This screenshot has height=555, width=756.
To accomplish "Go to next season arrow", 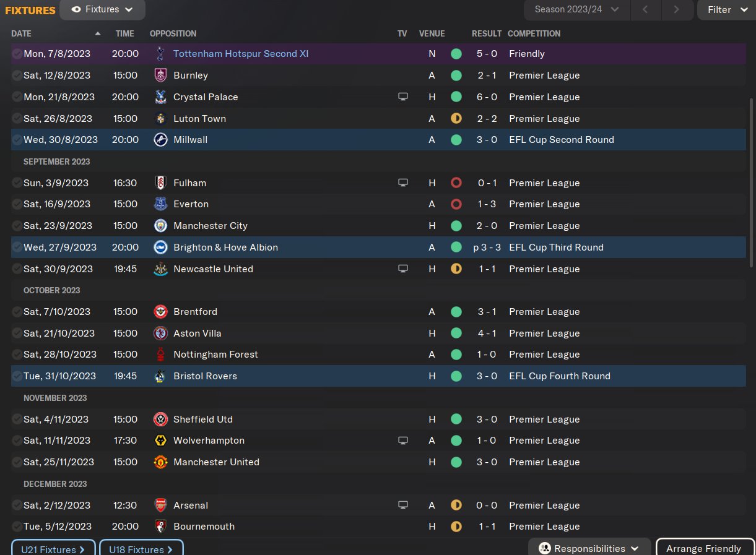I will click(x=676, y=10).
